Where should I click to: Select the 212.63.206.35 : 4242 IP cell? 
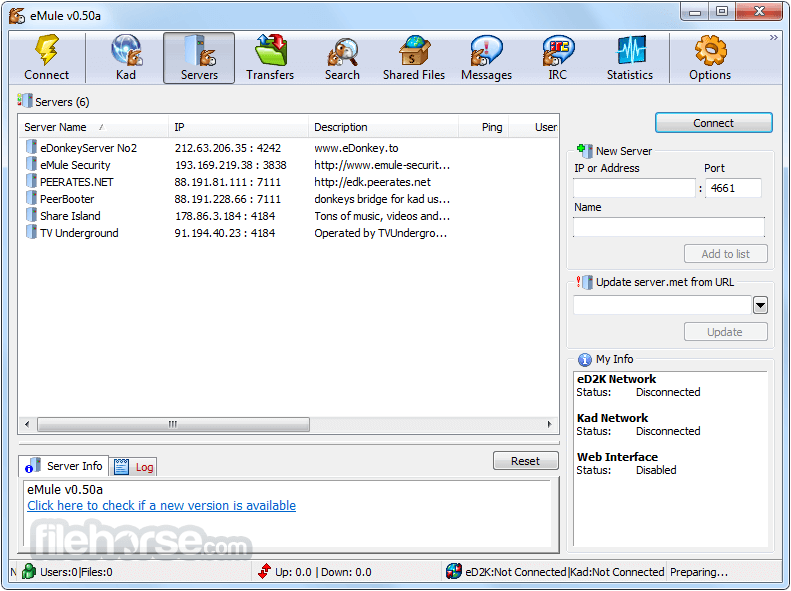(228, 148)
